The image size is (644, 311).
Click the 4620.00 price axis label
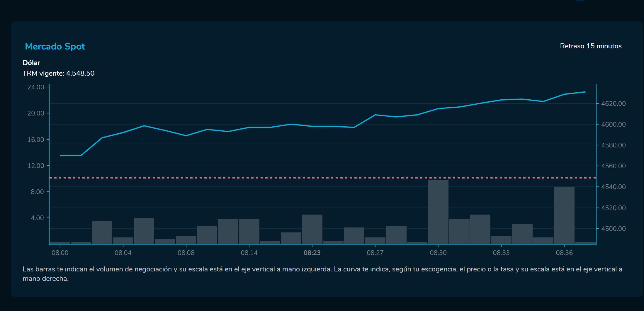coord(613,103)
